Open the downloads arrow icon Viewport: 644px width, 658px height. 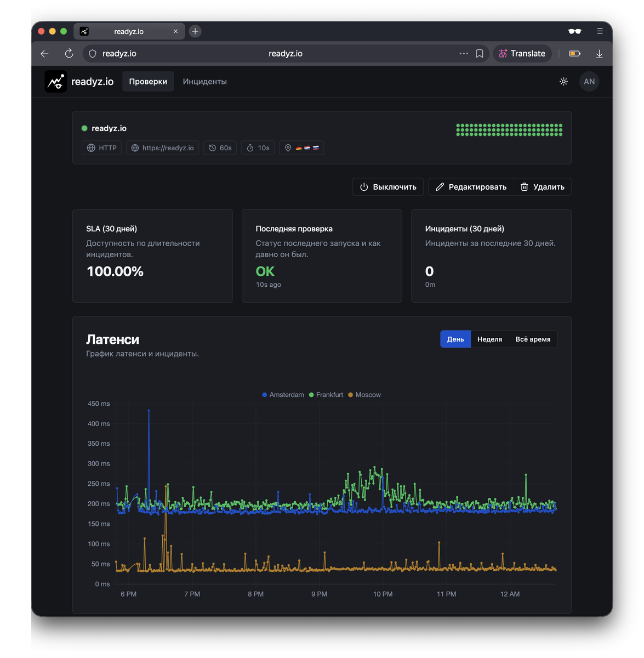[x=600, y=54]
